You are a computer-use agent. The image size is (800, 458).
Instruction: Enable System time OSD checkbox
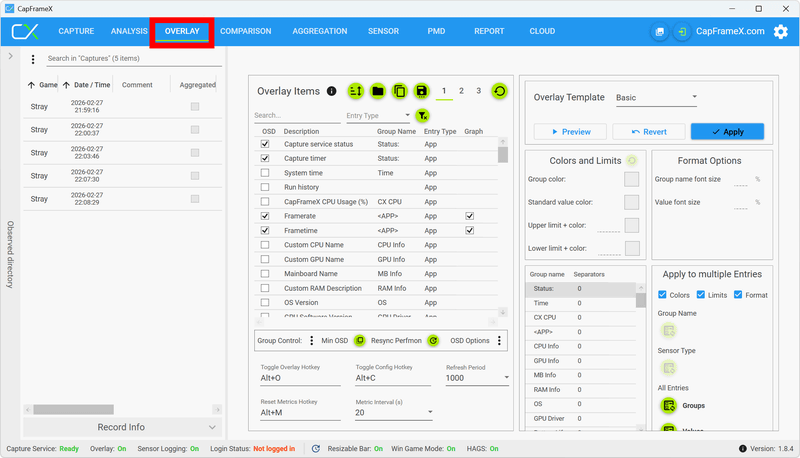click(265, 173)
